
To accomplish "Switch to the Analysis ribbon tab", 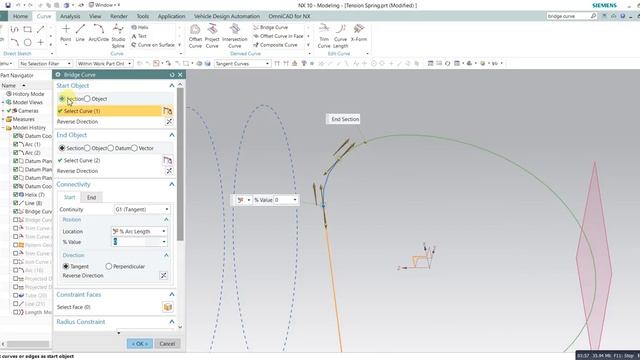I will pos(70,16).
